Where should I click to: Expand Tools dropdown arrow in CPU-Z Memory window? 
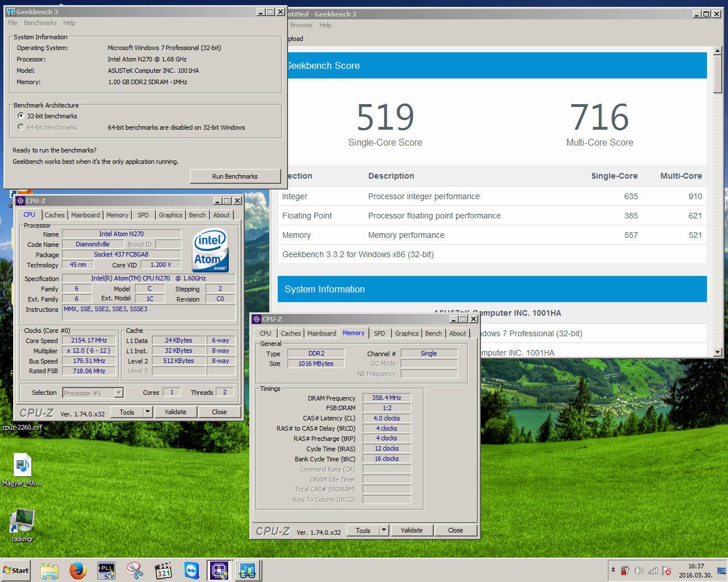[384, 530]
